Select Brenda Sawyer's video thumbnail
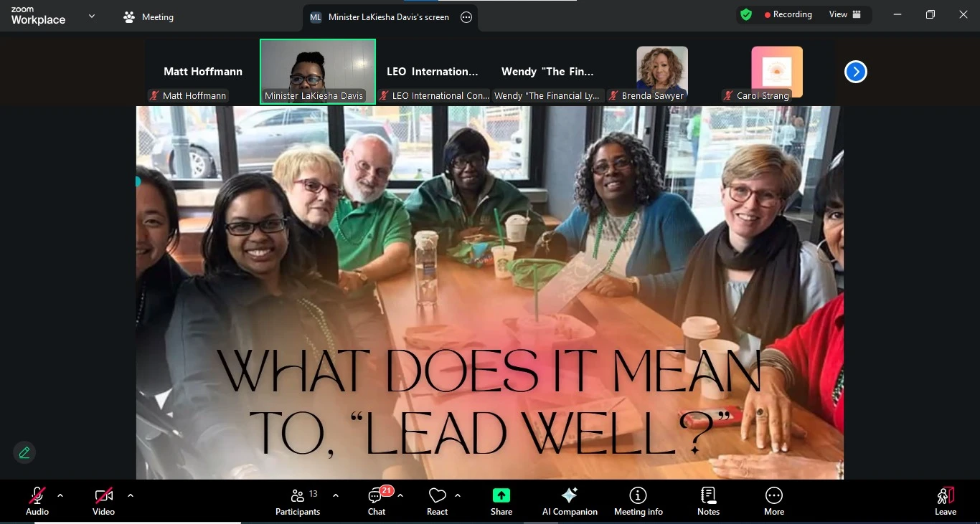This screenshot has width=980, height=524. point(661,72)
